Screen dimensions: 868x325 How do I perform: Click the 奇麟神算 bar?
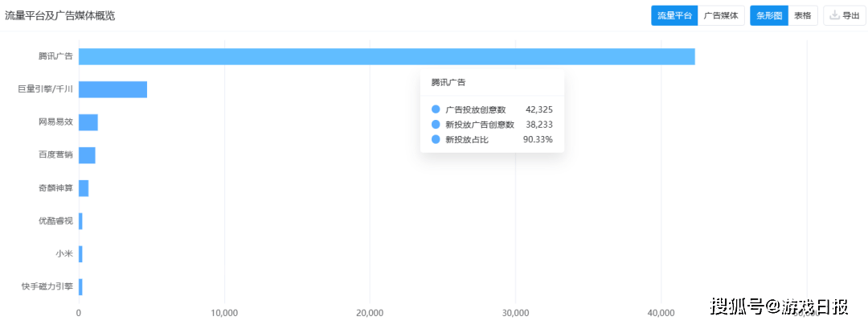[84, 188]
